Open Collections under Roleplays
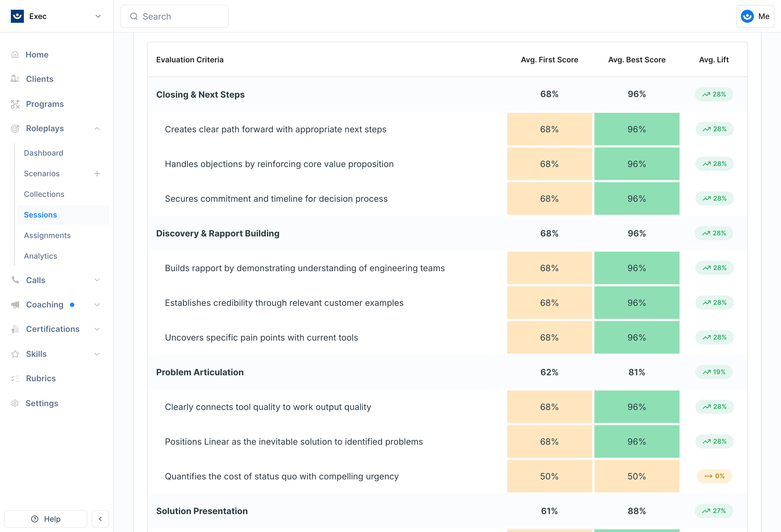This screenshot has width=781, height=532. [x=44, y=194]
